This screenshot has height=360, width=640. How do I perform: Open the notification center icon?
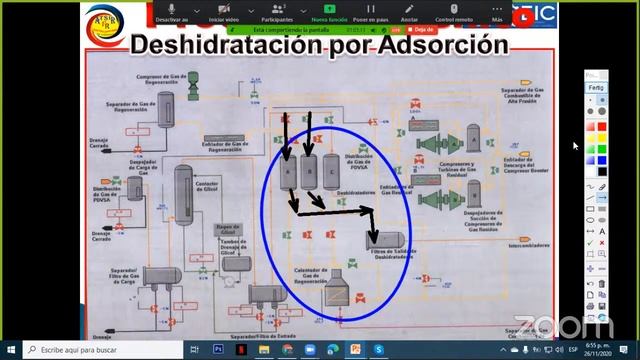click(x=623, y=350)
